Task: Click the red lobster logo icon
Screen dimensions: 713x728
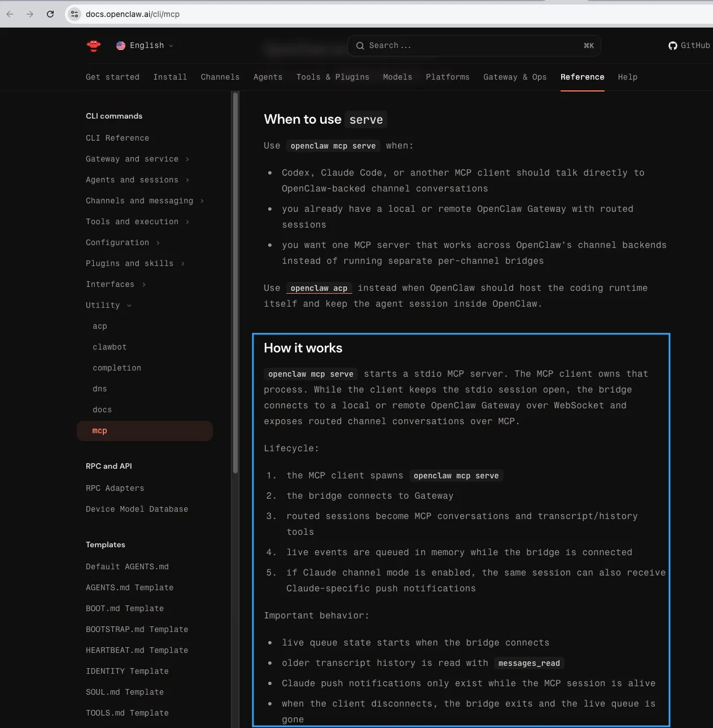Action: (93, 46)
